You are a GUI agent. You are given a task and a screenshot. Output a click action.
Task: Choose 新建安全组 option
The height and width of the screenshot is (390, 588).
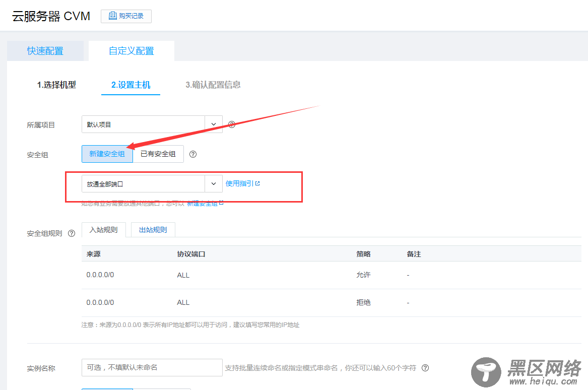tap(107, 154)
